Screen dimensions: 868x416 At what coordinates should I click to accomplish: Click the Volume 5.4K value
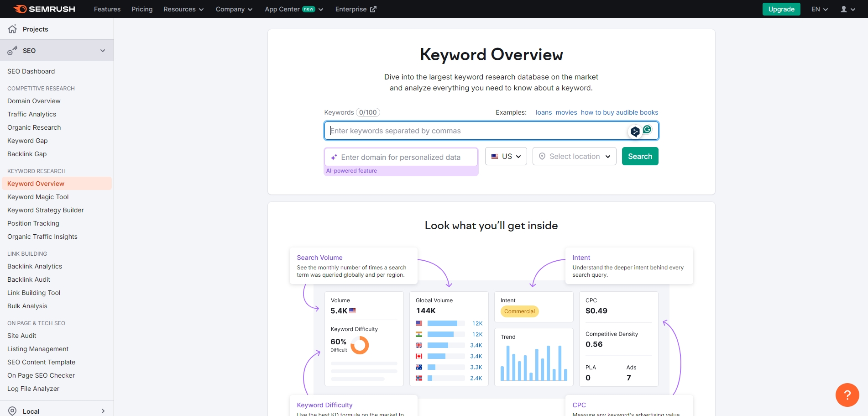click(339, 311)
